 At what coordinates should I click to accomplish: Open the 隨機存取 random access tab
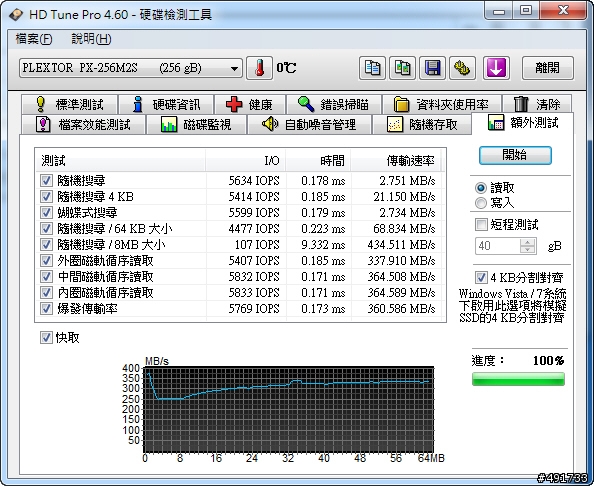click(422, 125)
